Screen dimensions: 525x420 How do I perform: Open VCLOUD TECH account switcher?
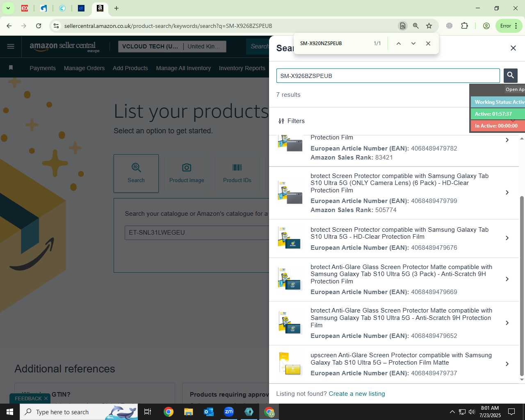[172, 46]
